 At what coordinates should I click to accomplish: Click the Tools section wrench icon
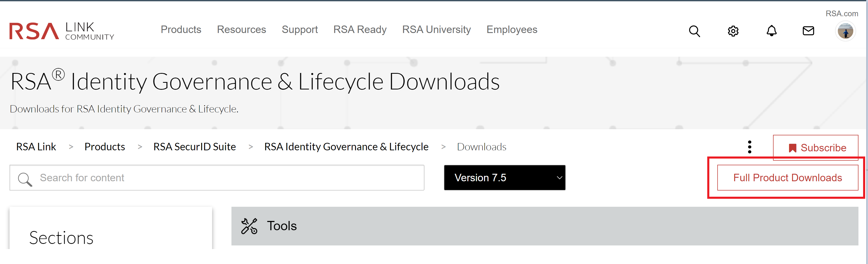tap(249, 226)
